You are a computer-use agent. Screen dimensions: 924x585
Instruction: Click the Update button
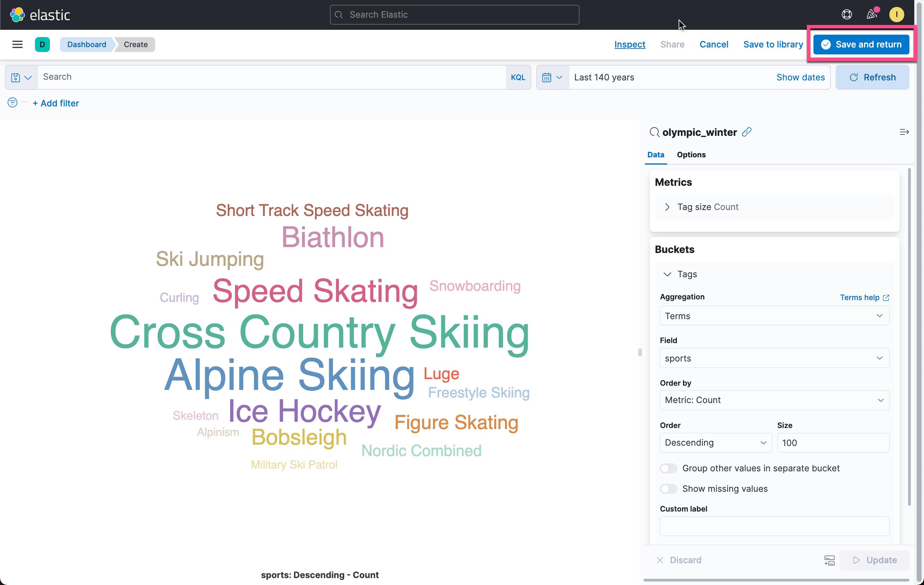(x=874, y=560)
